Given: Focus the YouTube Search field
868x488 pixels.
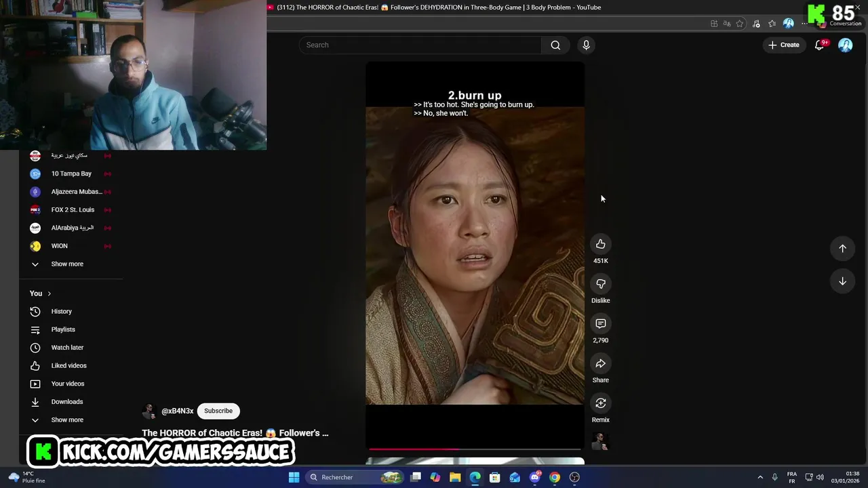Looking at the screenshot, I should 420,45.
